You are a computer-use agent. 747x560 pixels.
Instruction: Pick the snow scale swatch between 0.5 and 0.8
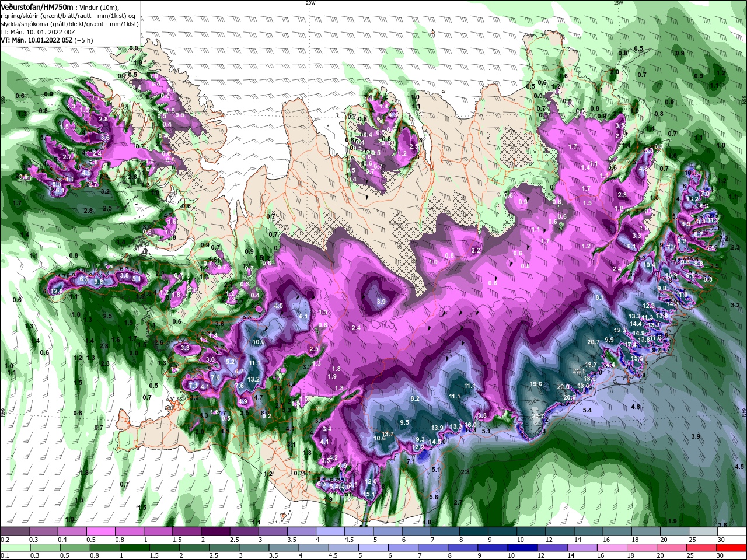point(100,531)
